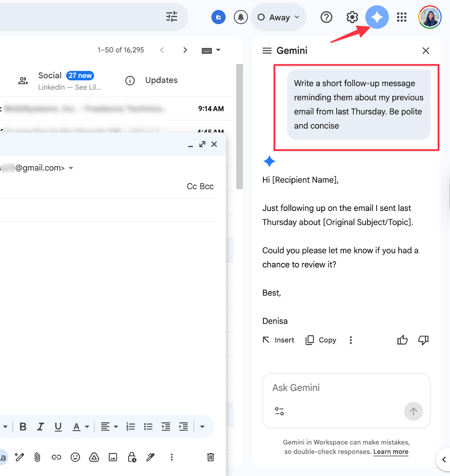Increase indent of text
The height and width of the screenshot is (476, 450).
tap(184, 427)
